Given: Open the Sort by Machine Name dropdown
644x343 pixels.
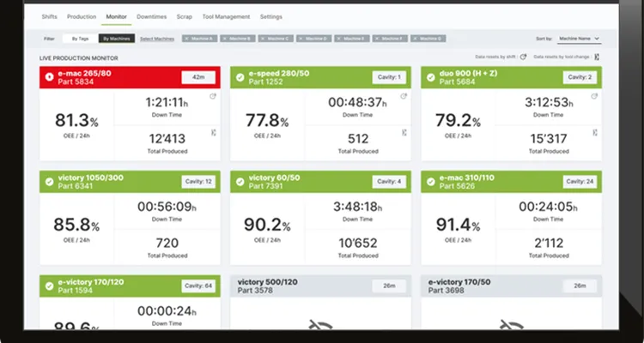Looking at the screenshot, I should (x=579, y=39).
